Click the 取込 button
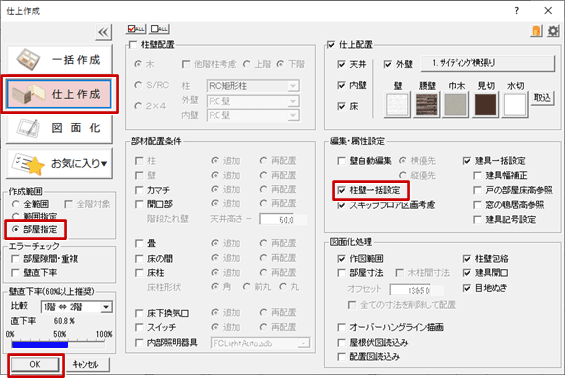565x380 pixels. click(x=542, y=98)
